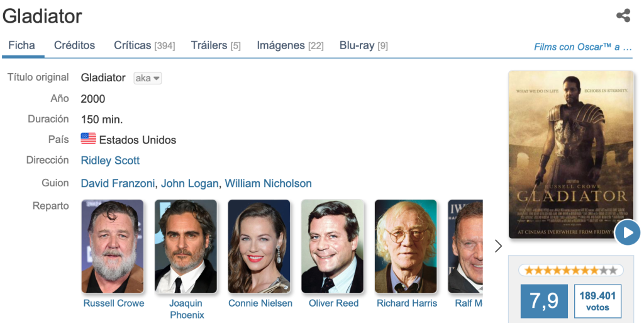Screen dimensions: 644x323
Task: Play the trailer via poster play button
Action: pyautogui.click(x=627, y=232)
